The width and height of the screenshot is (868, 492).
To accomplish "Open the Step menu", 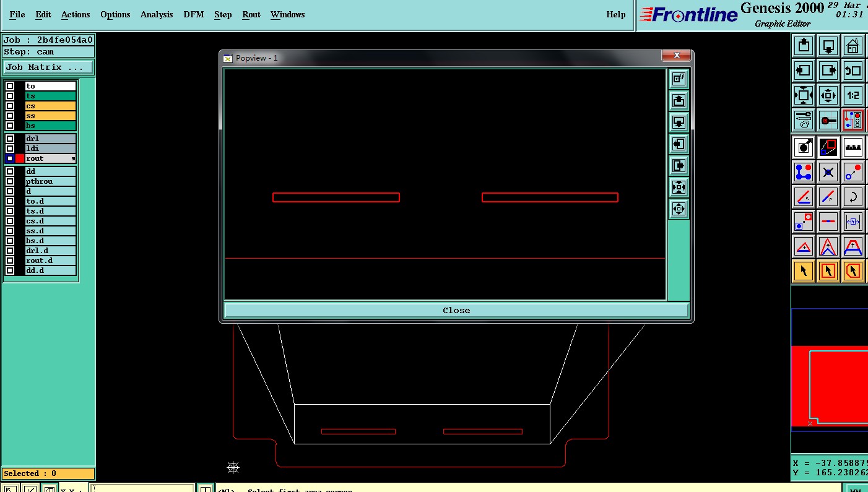I will (x=223, y=14).
